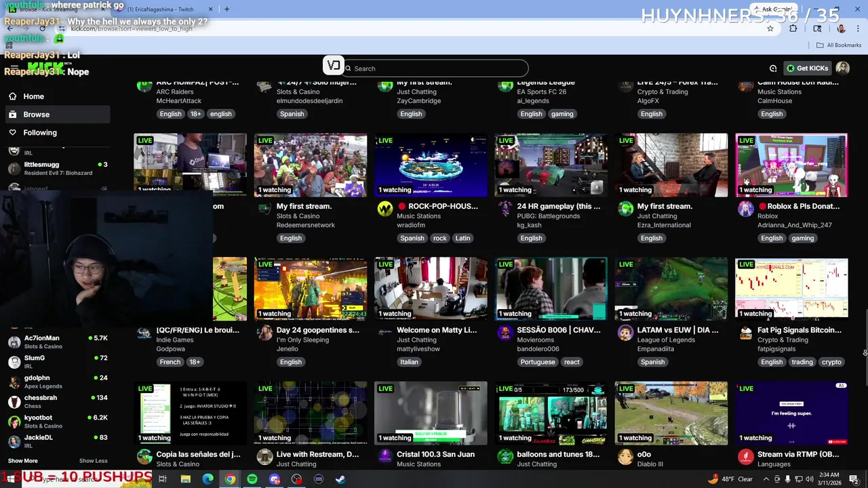Screen dimensions: 868x488
Task: Click the Kick search field
Action: 436,68
